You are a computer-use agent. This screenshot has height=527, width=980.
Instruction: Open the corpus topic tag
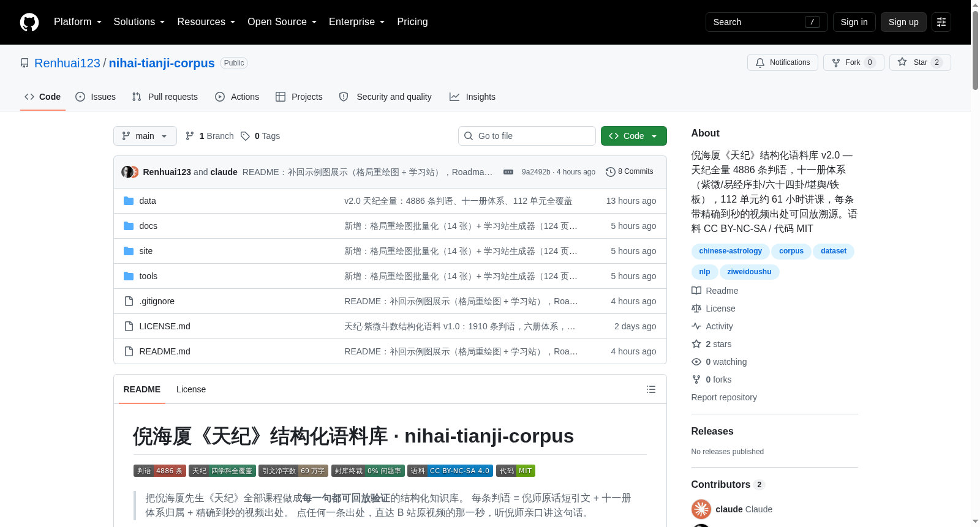(791, 251)
